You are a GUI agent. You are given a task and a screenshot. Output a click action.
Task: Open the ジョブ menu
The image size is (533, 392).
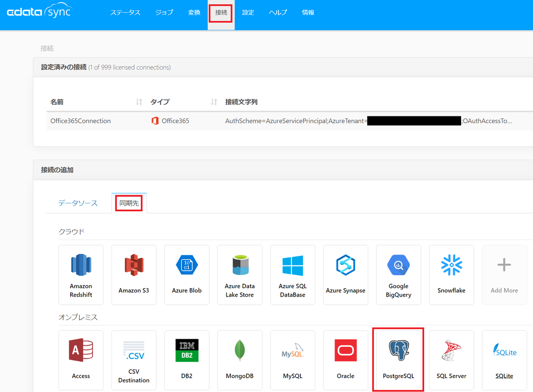164,13
